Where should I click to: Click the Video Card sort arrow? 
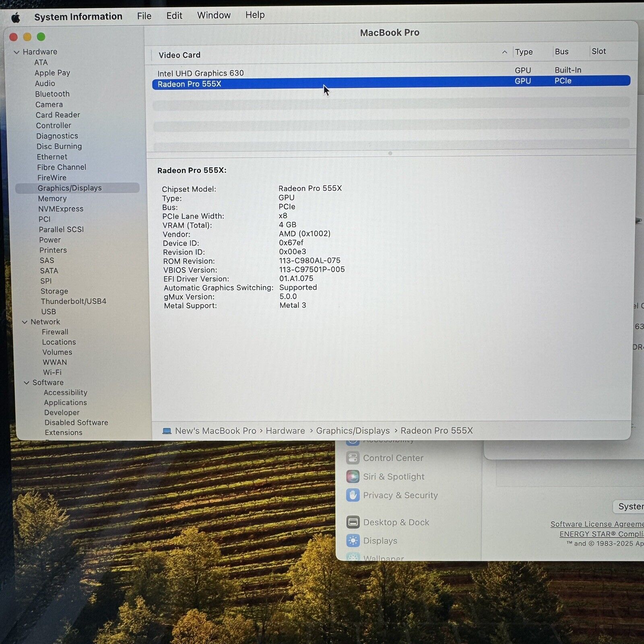tap(504, 52)
